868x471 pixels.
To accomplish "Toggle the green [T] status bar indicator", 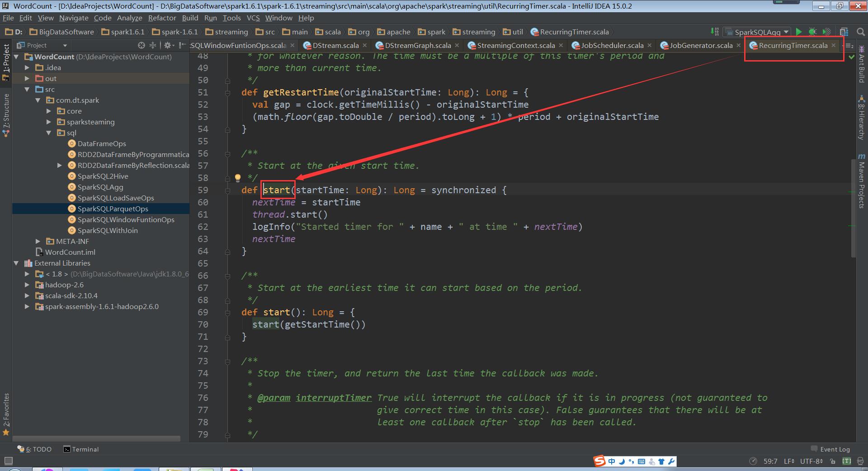I will [x=847, y=461].
